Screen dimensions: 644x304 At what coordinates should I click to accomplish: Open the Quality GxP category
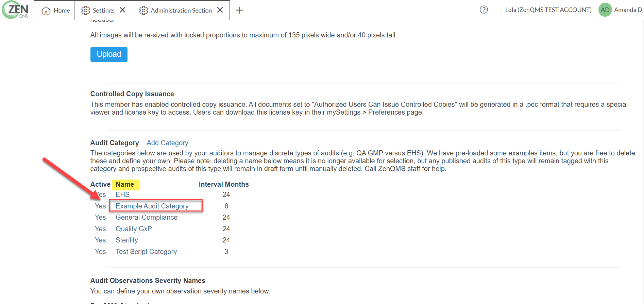[134, 229]
